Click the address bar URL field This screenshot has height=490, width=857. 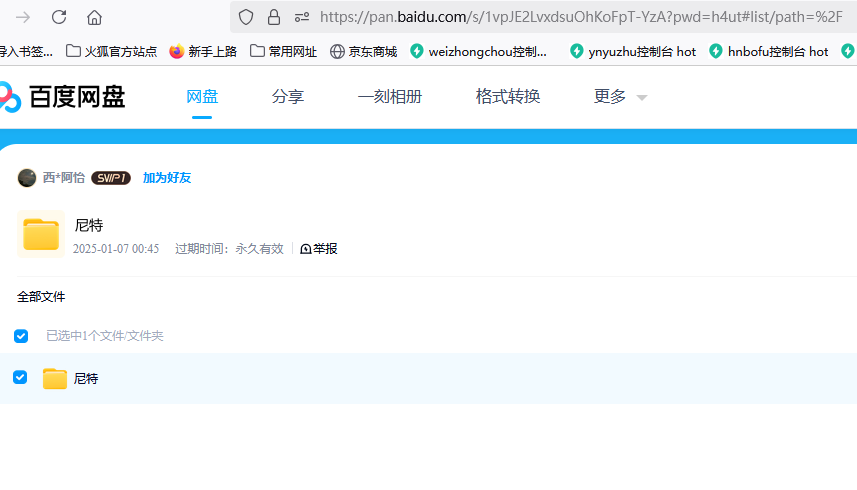pyautogui.click(x=580, y=17)
